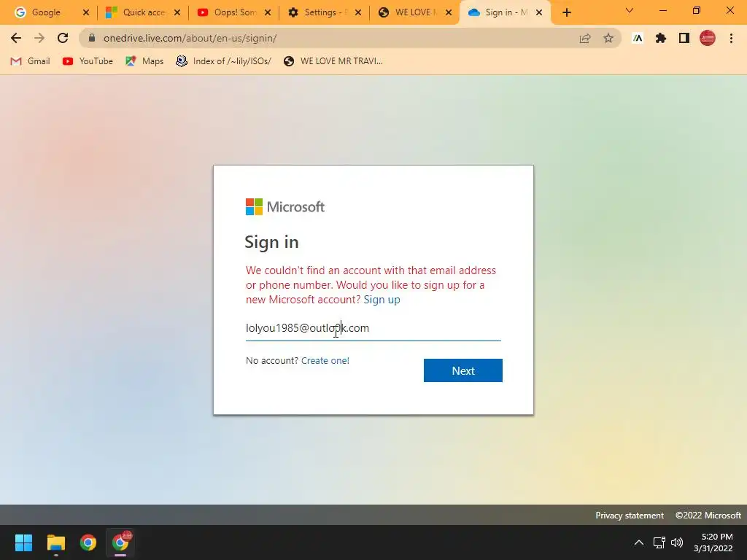The width and height of the screenshot is (747, 560).
Task: Close the Settings tab
Action: pos(358,12)
